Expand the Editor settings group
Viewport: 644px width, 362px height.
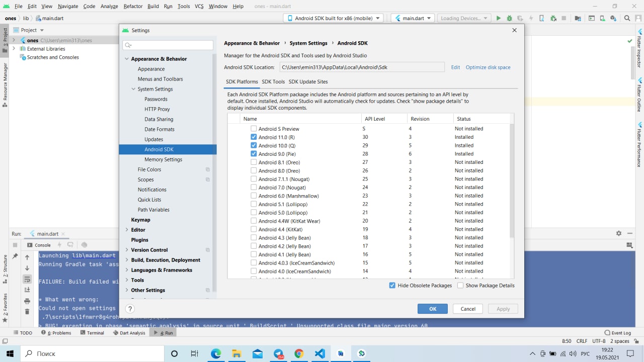[127, 230]
